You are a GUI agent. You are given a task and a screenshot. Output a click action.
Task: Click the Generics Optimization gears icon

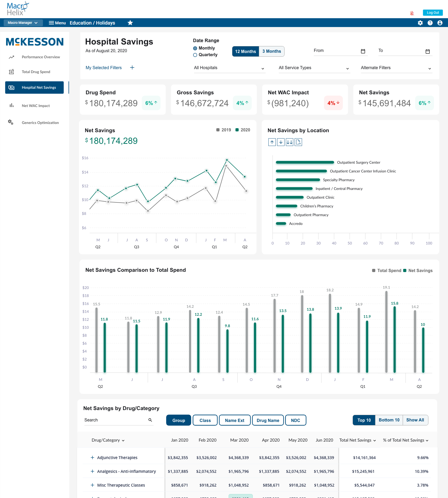[x=11, y=122]
